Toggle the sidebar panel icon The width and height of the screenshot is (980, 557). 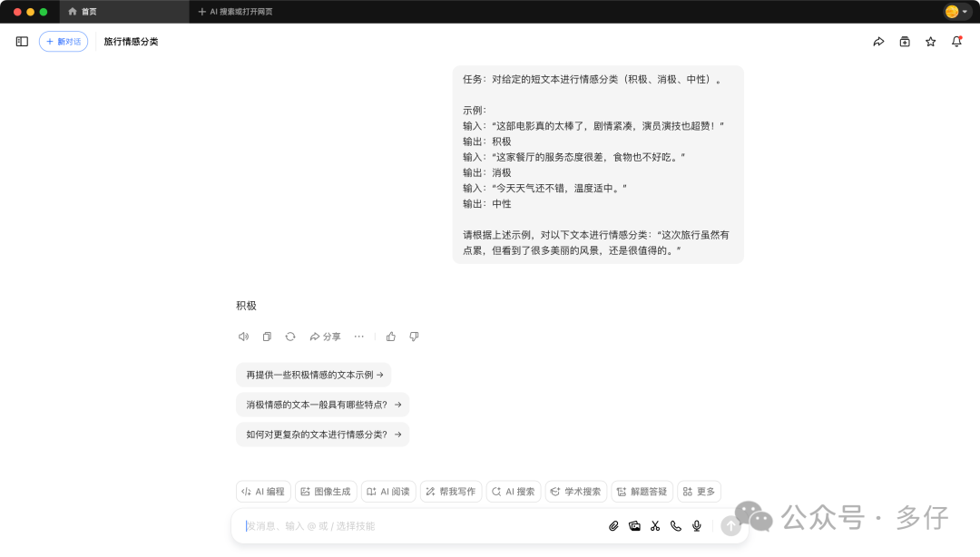[x=22, y=41]
